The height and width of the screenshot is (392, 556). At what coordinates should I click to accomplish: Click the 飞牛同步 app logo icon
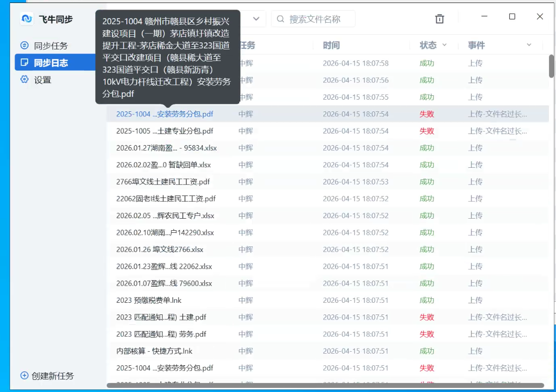pos(27,19)
